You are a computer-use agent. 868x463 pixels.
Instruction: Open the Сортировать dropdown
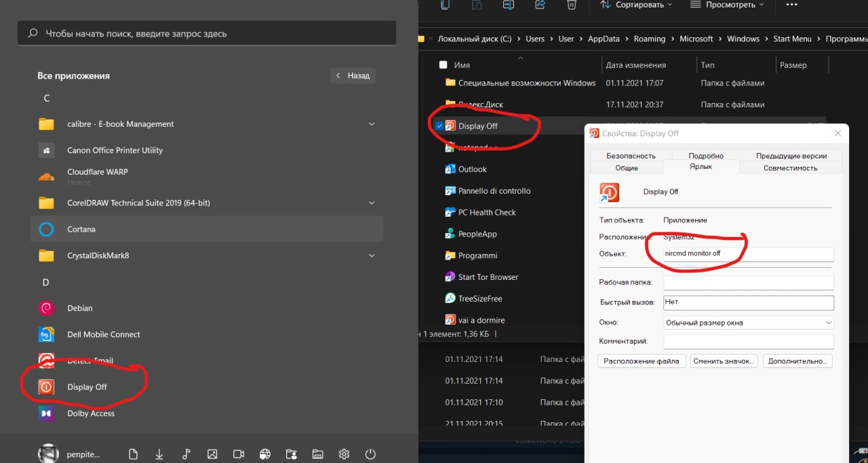[x=636, y=5]
